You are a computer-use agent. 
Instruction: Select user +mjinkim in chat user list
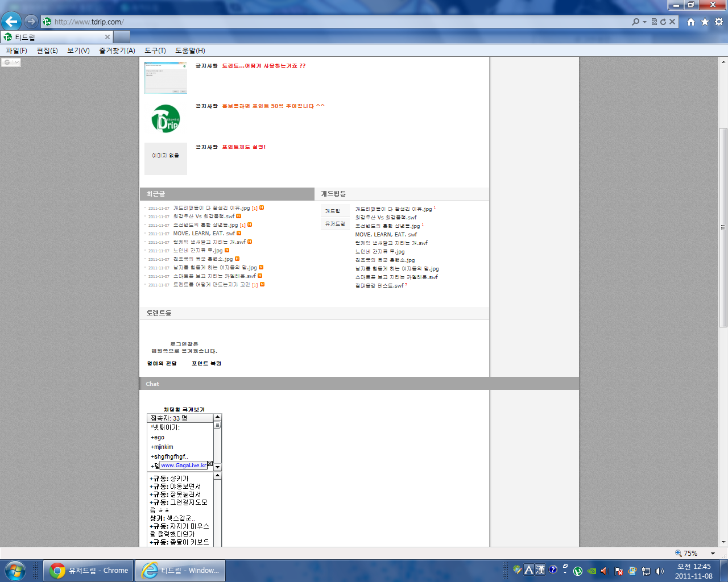162,447
